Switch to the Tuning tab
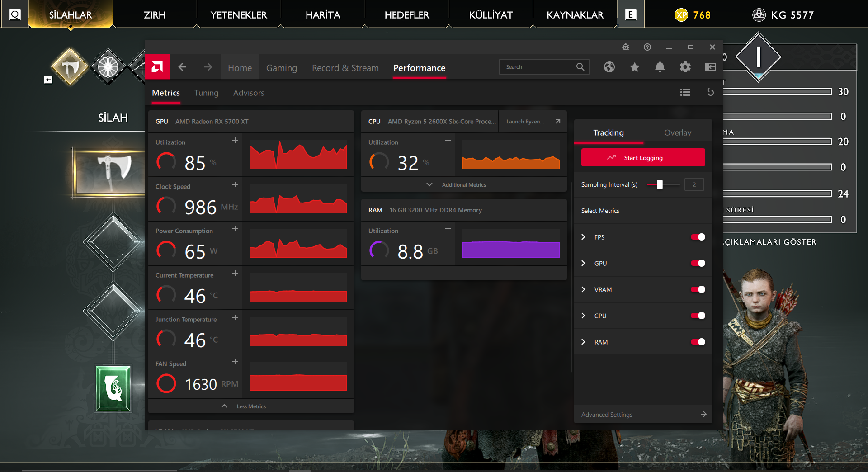 tap(206, 93)
